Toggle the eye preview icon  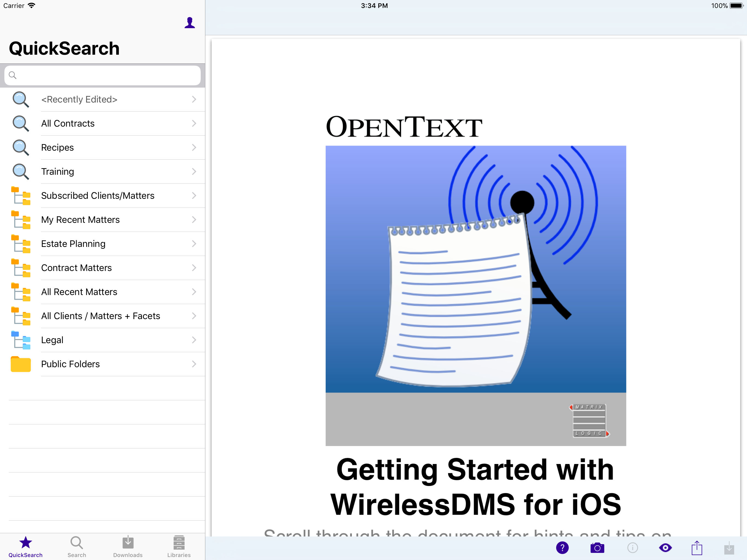[x=665, y=547]
